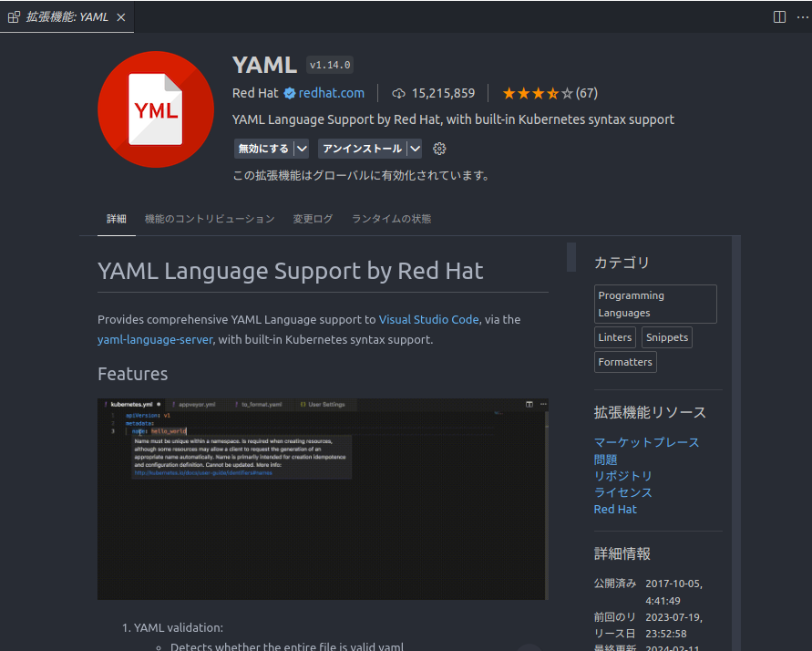This screenshot has height=651, width=812.
Task: Open the マーケットプレース resource link
Action: (646, 442)
